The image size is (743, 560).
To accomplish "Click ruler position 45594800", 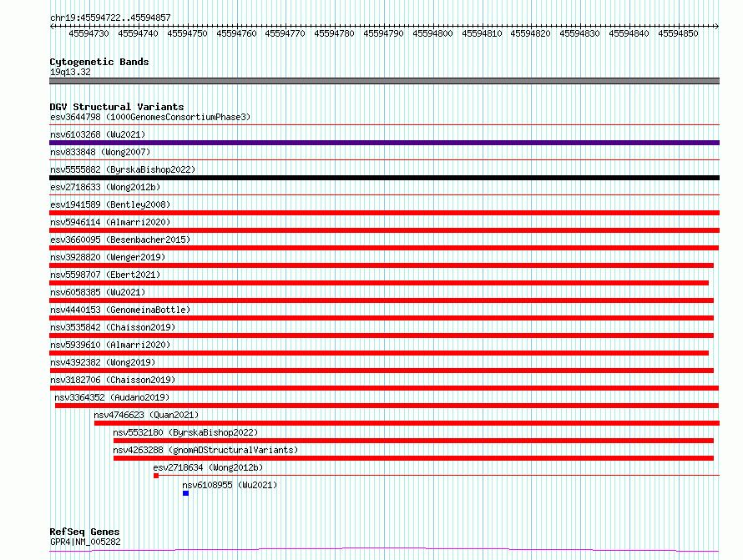I will [x=432, y=33].
